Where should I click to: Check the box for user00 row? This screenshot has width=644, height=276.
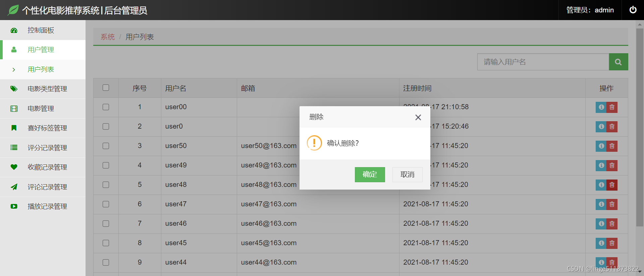click(106, 107)
